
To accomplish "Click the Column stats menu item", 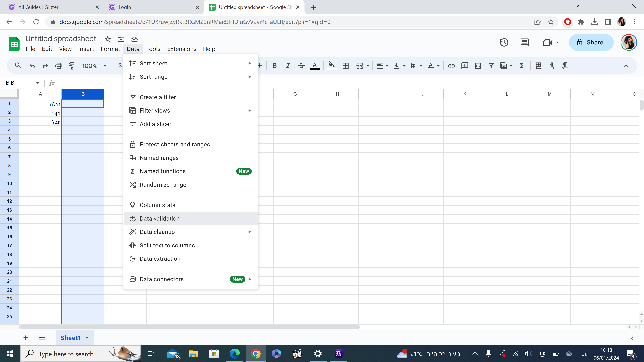I will coord(191,205).
